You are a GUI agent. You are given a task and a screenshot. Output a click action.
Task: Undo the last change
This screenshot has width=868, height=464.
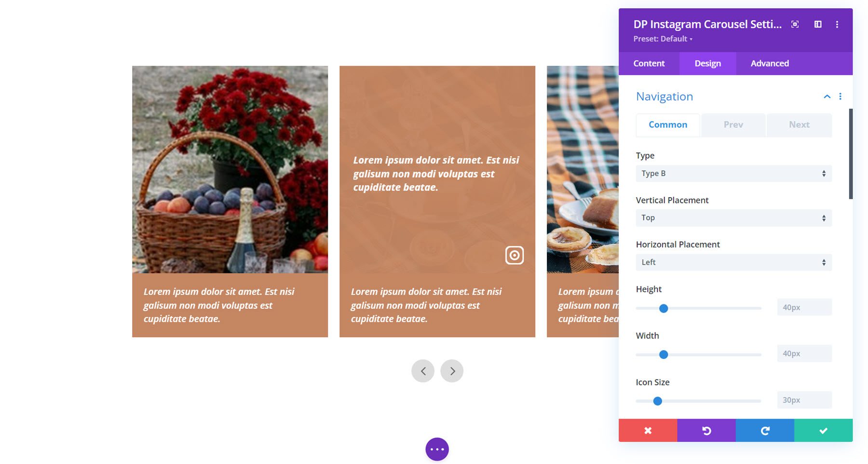pyautogui.click(x=706, y=430)
